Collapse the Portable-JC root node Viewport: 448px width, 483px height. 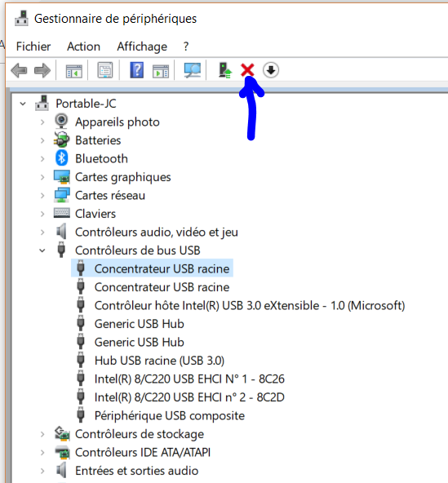23,104
